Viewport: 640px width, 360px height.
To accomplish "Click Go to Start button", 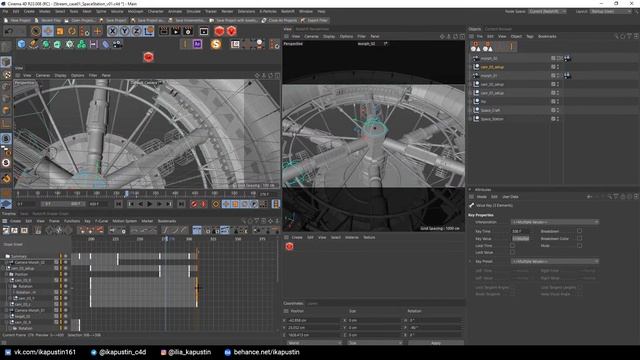I will pyautogui.click(x=118, y=204).
